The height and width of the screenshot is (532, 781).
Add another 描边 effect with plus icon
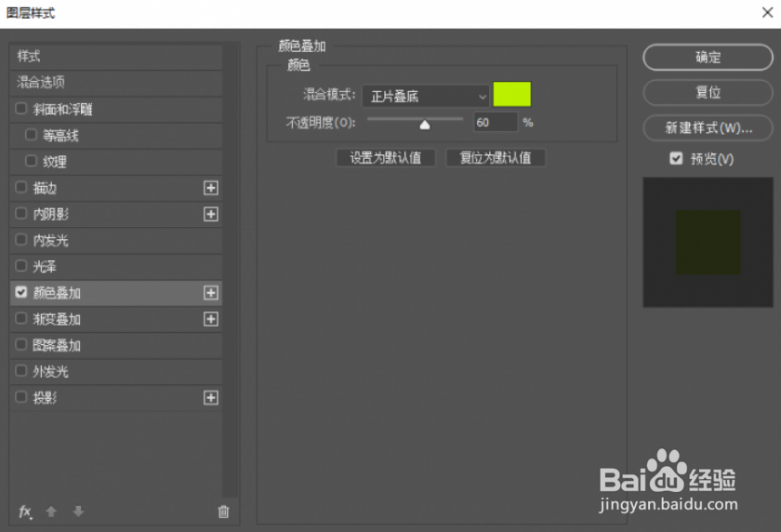pos(211,188)
